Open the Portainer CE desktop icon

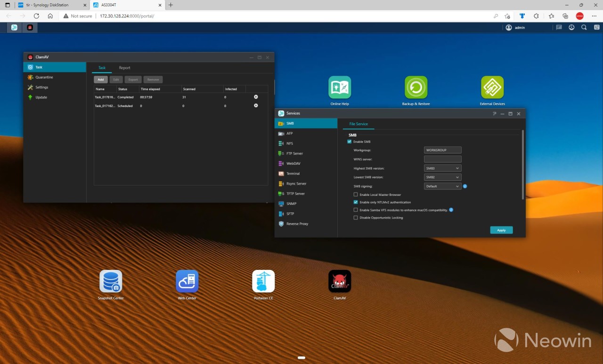pyautogui.click(x=263, y=281)
